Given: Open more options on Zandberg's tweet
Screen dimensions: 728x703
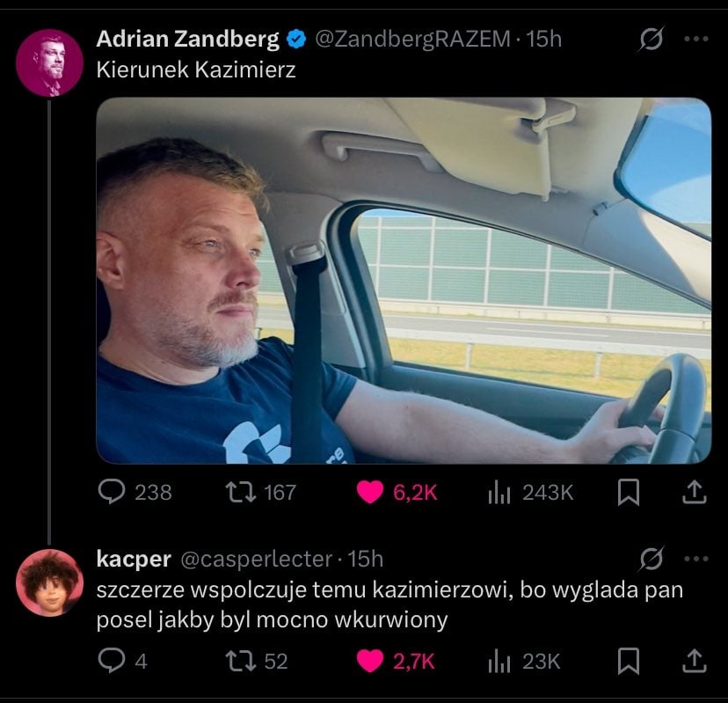Looking at the screenshot, I should tap(696, 39).
